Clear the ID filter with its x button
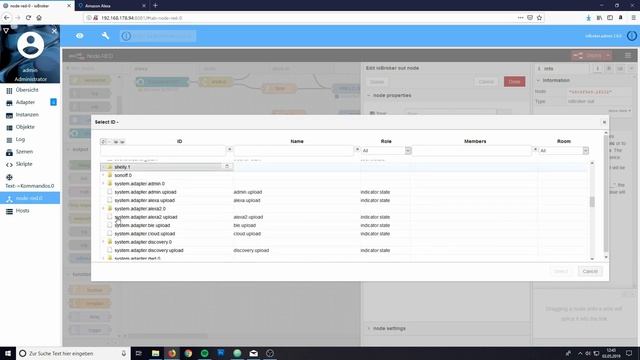640x360 pixels. 229,149
